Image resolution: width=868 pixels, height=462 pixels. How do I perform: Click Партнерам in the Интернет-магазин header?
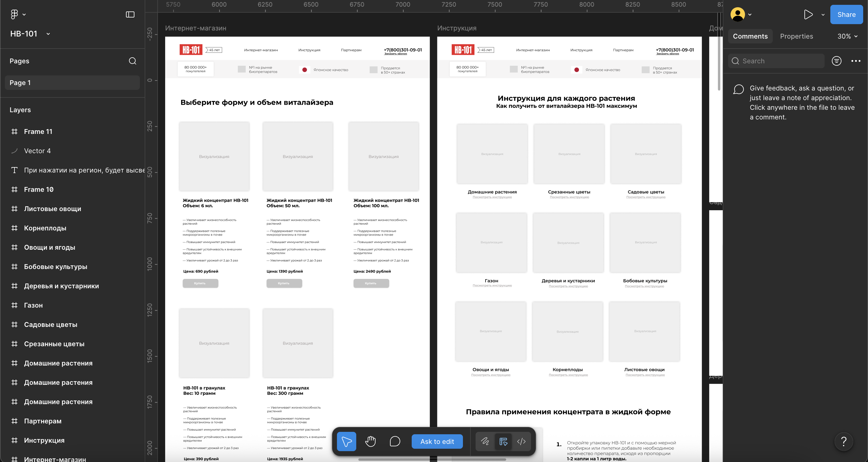351,50
